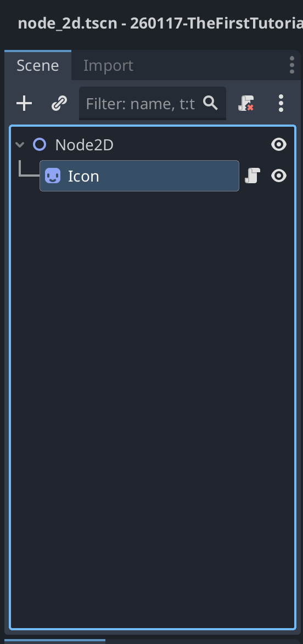Add a new child node with plus icon

pos(24,104)
